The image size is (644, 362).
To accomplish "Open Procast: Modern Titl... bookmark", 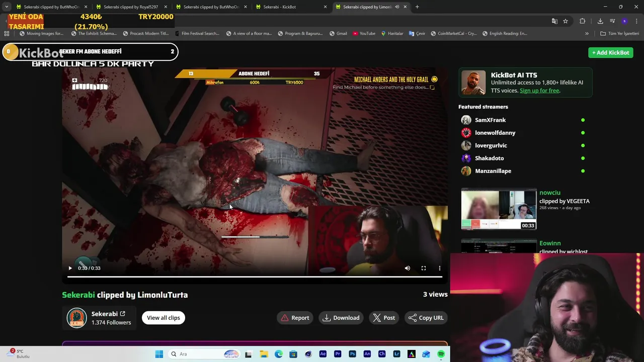I will [x=145, y=34].
